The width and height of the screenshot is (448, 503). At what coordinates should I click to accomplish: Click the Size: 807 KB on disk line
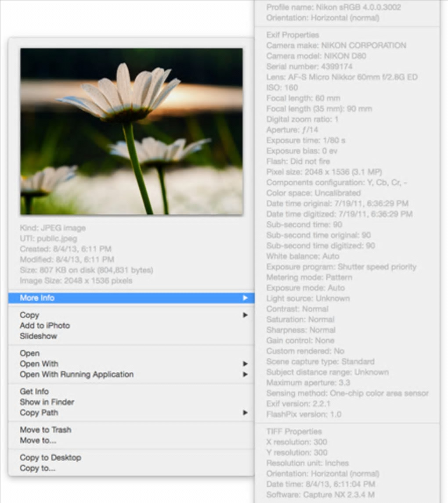(x=87, y=270)
